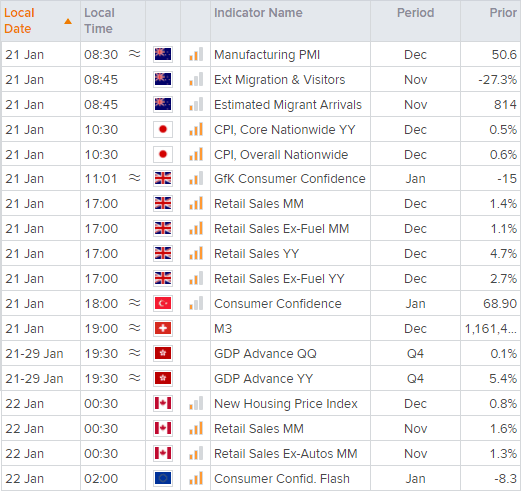This screenshot has width=521, height=491.
Task: Click Hong Kong flag on GDP Advance YY
Action: (163, 378)
